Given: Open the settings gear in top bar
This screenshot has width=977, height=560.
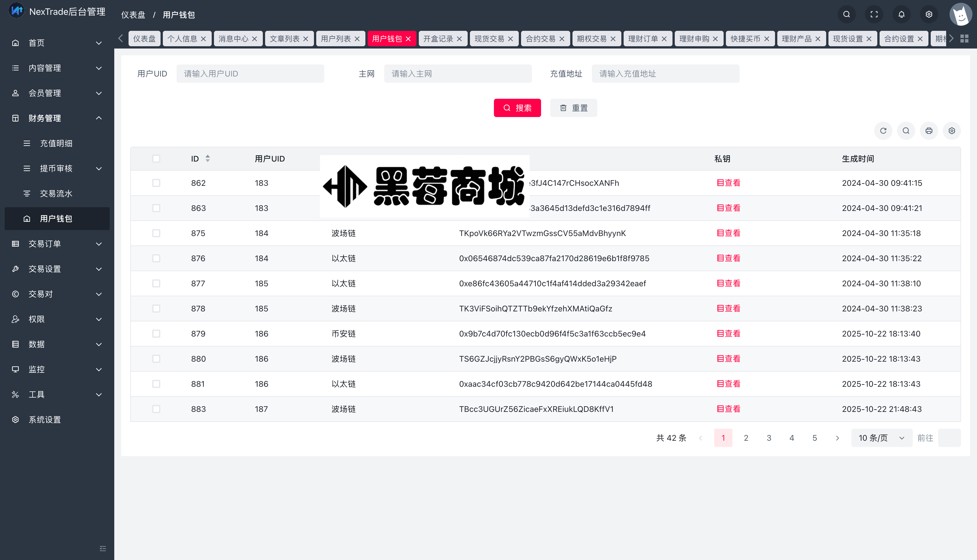Looking at the screenshot, I should coord(929,14).
